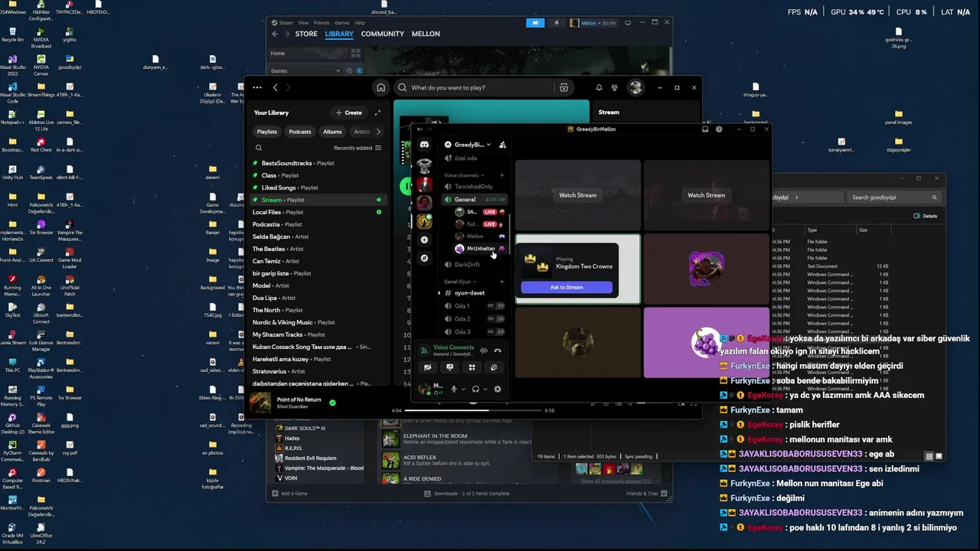Go back with Spotify back arrow

click(276, 87)
